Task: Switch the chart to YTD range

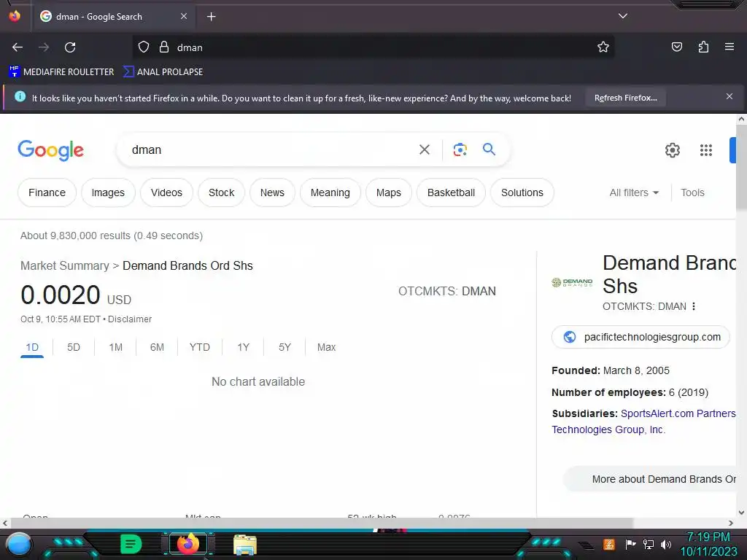Action: [x=199, y=347]
